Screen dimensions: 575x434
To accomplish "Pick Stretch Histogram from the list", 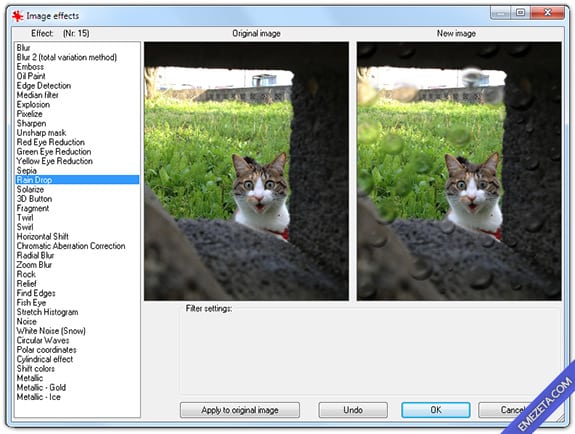I will click(x=47, y=312).
